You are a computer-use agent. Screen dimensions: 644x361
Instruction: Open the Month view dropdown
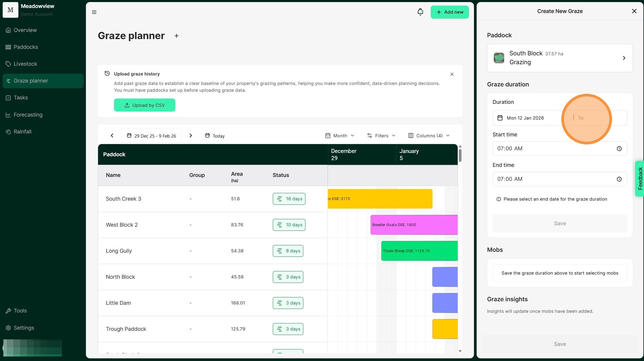[x=340, y=136]
